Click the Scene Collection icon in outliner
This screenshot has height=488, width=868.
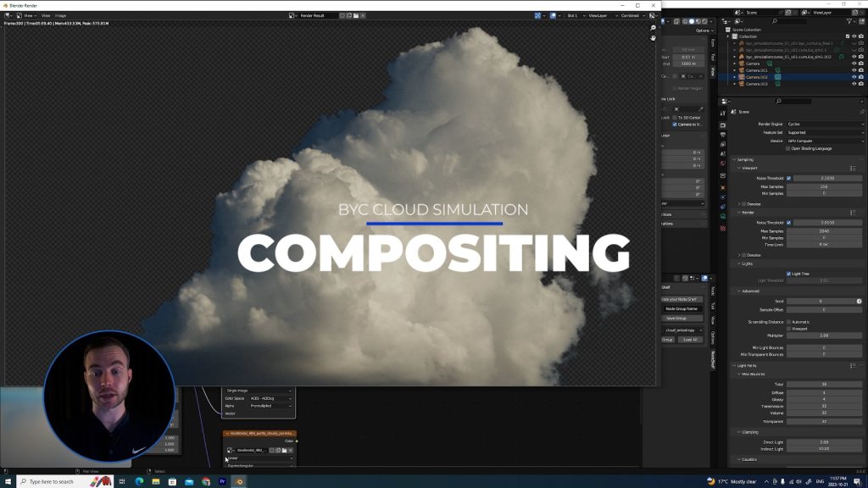[728, 30]
